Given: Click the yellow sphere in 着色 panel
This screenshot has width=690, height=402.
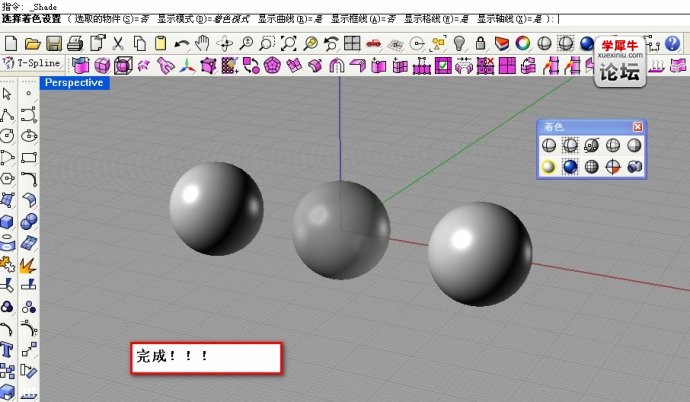Looking at the screenshot, I should (x=548, y=167).
